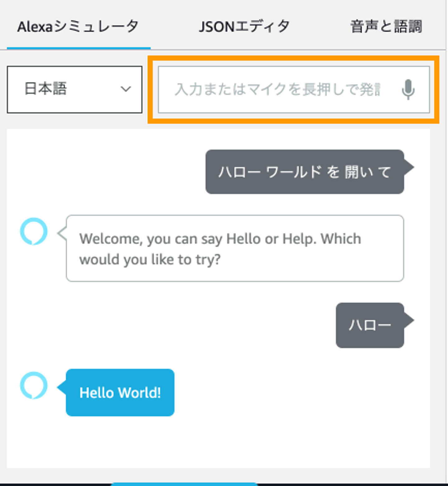Focus the 入力またはマイクを長押しして発話 text field

(277, 90)
